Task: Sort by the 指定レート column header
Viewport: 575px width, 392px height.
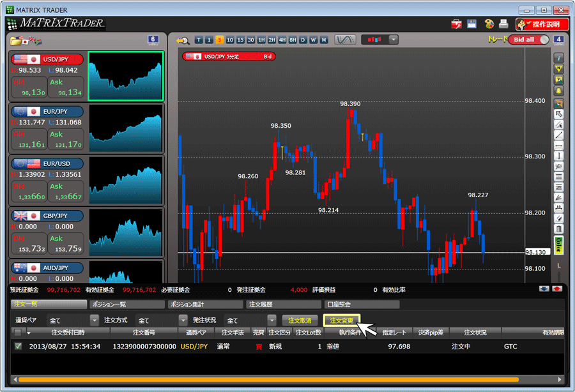Action: point(394,332)
